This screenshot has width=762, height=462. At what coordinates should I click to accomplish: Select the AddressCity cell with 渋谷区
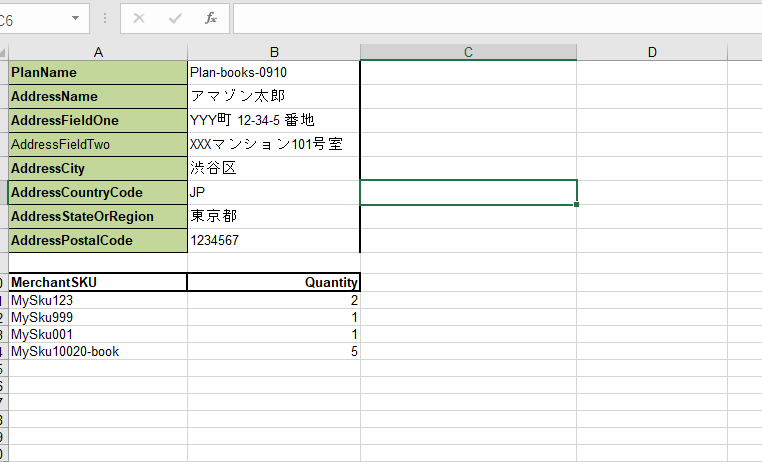[x=273, y=168]
